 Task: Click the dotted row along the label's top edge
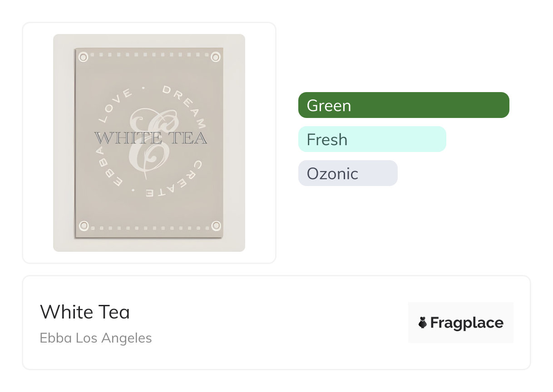click(x=149, y=55)
